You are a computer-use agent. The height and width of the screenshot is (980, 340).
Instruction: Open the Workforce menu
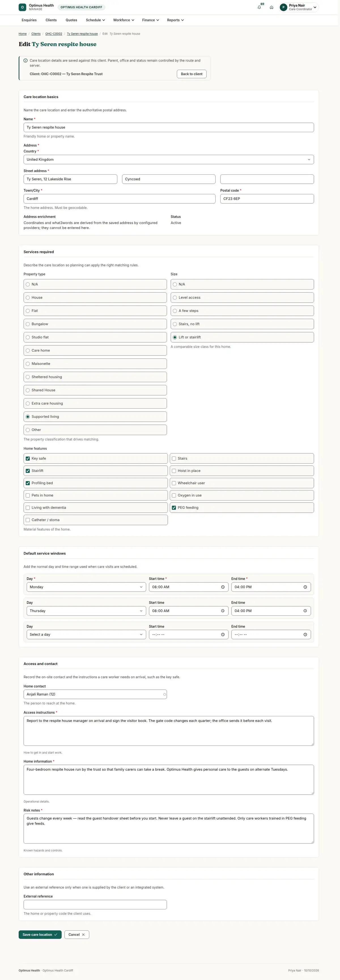[124, 20]
